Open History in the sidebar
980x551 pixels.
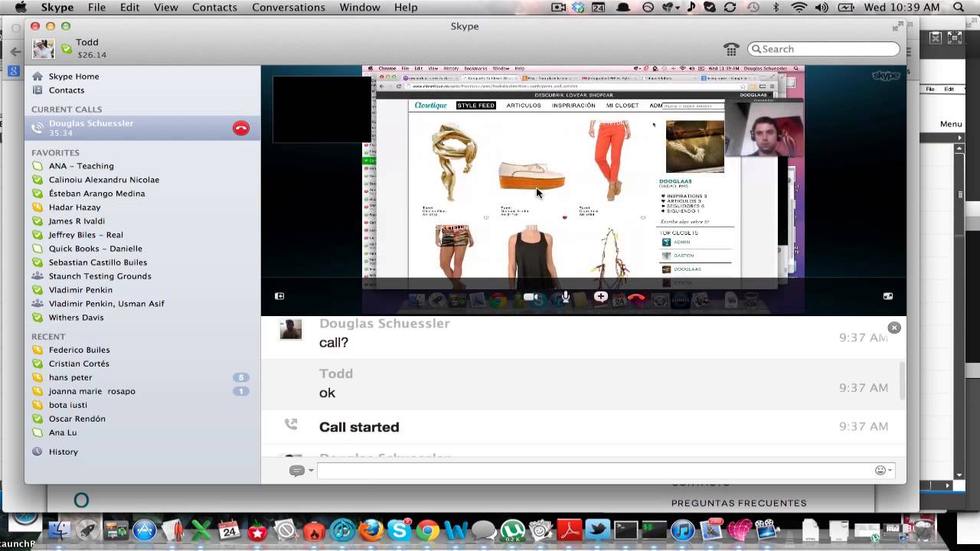(64, 452)
